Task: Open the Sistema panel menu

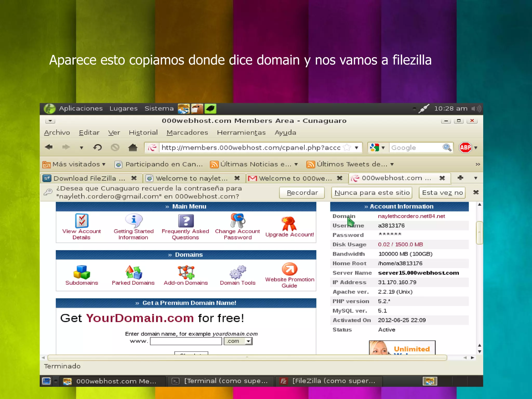Action: coord(159,108)
